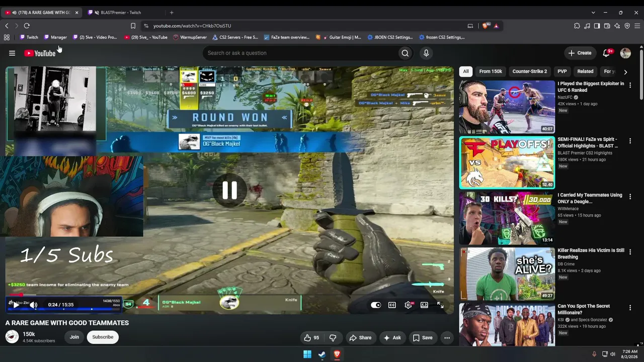The height and width of the screenshot is (362, 644).
Task: Pause the video with the center overlay button
Action: click(x=229, y=190)
